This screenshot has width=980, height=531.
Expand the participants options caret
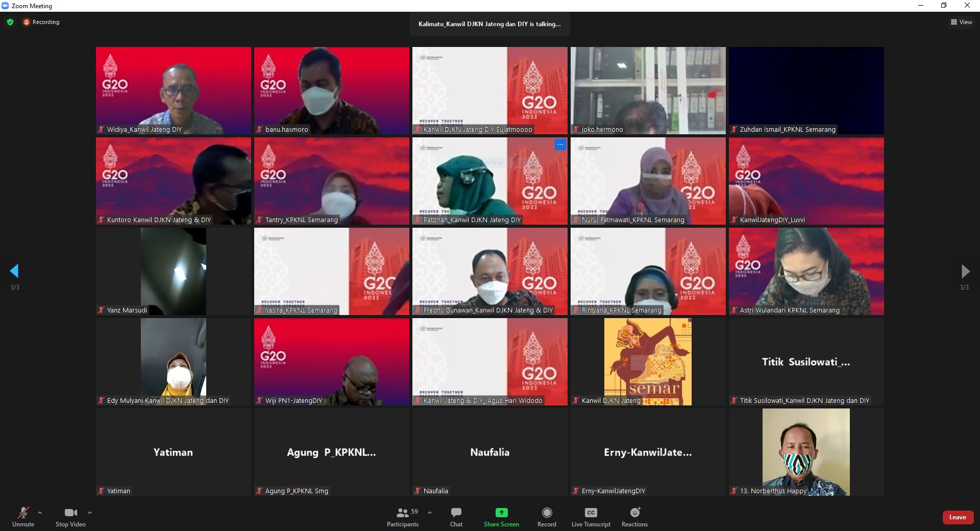coord(430,513)
